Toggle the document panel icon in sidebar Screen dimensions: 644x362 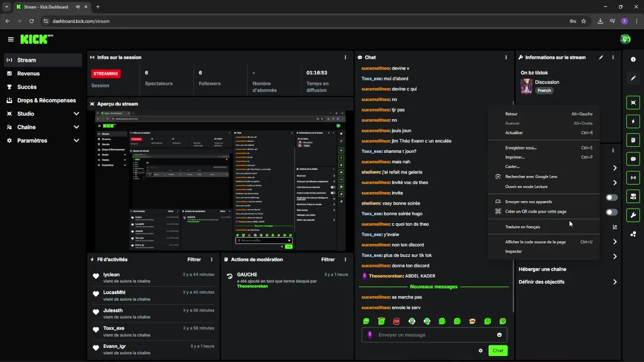click(633, 140)
